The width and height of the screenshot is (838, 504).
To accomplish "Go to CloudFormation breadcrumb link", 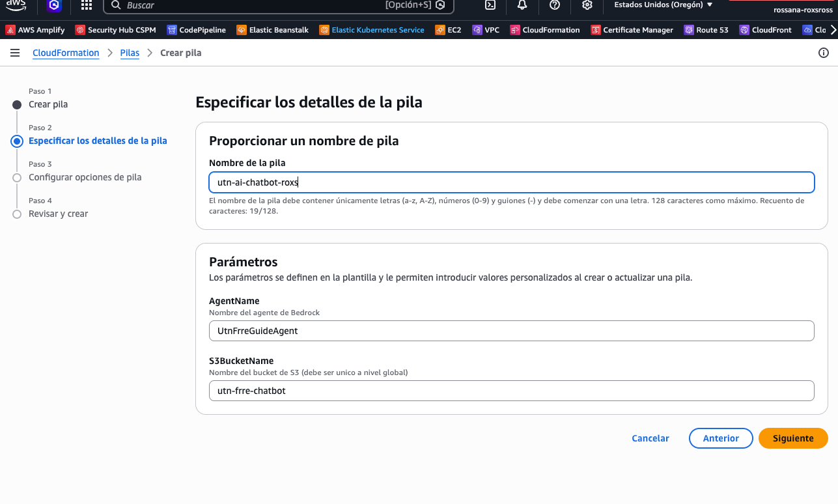I will [66, 53].
